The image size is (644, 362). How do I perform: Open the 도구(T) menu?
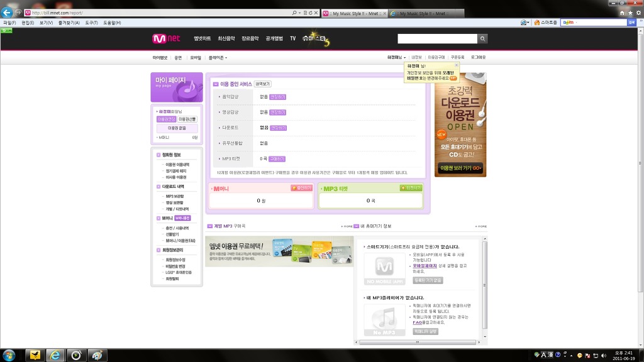tap(91, 23)
